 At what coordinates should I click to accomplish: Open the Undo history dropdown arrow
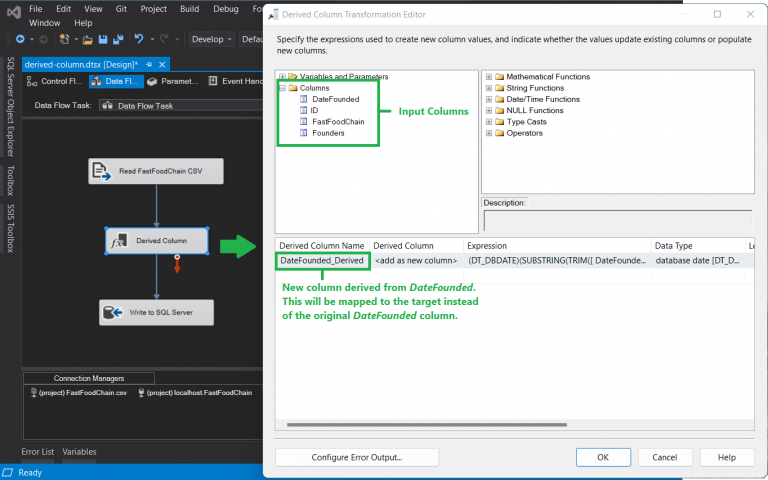(152, 39)
